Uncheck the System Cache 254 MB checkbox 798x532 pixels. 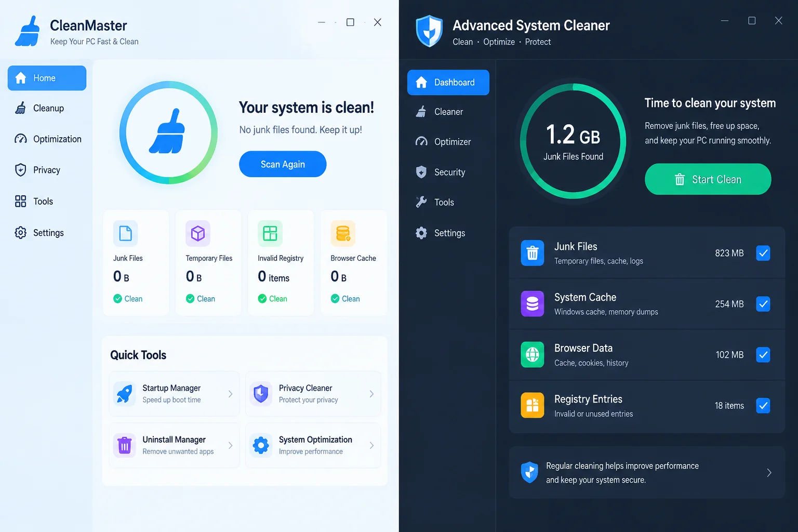tap(763, 304)
